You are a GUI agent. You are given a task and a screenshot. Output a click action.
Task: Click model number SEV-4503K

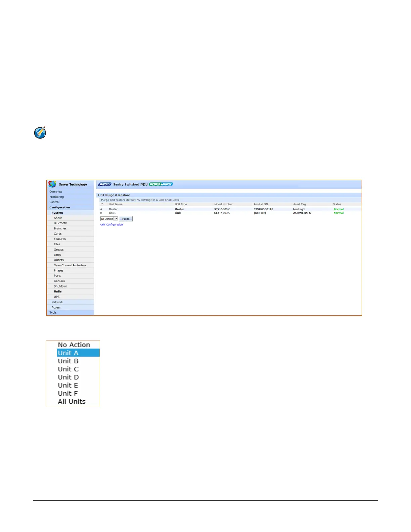(x=222, y=213)
